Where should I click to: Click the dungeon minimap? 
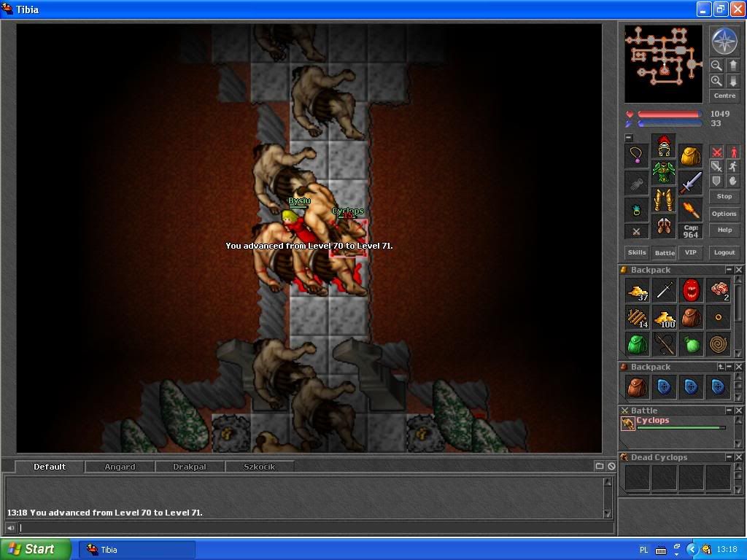664,64
